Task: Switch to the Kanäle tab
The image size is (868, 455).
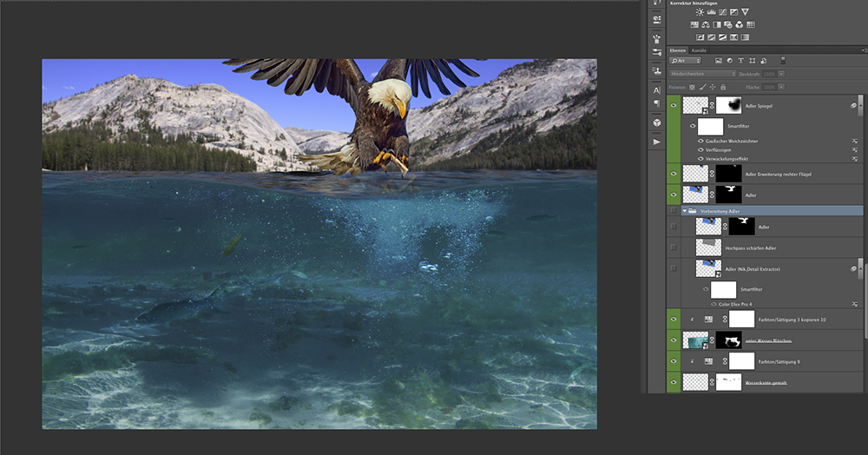Action: [x=699, y=50]
